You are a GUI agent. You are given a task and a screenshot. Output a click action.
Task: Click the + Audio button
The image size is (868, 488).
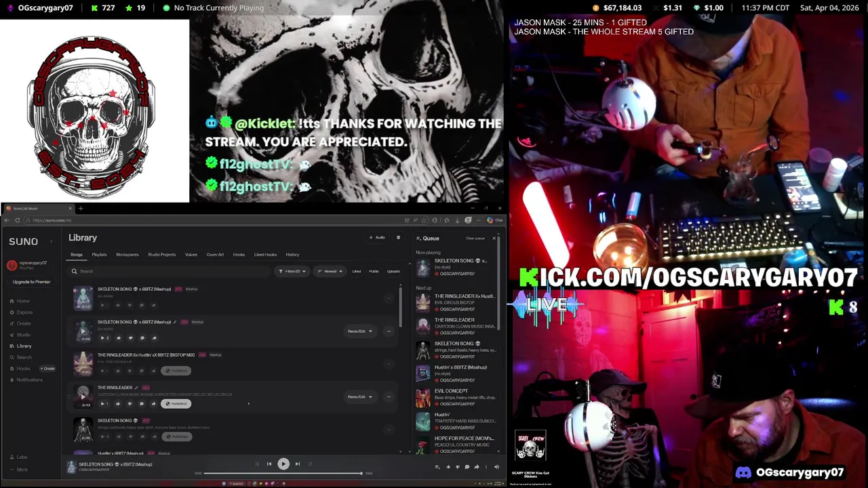pyautogui.click(x=377, y=238)
